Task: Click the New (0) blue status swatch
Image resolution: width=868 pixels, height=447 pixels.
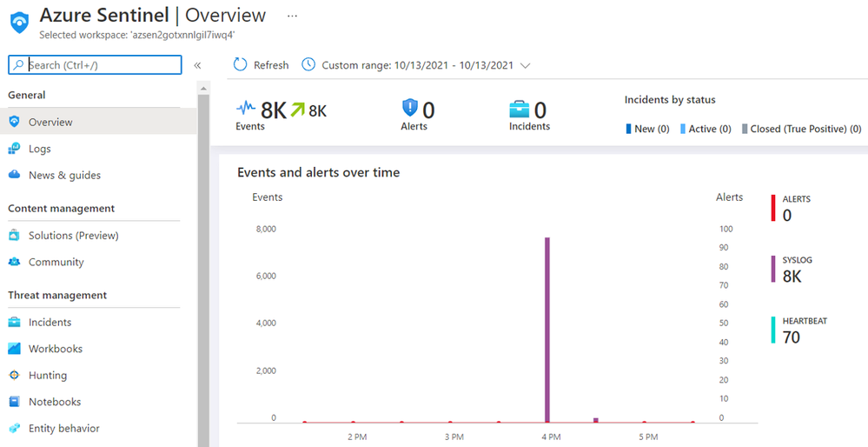Action: click(x=628, y=129)
